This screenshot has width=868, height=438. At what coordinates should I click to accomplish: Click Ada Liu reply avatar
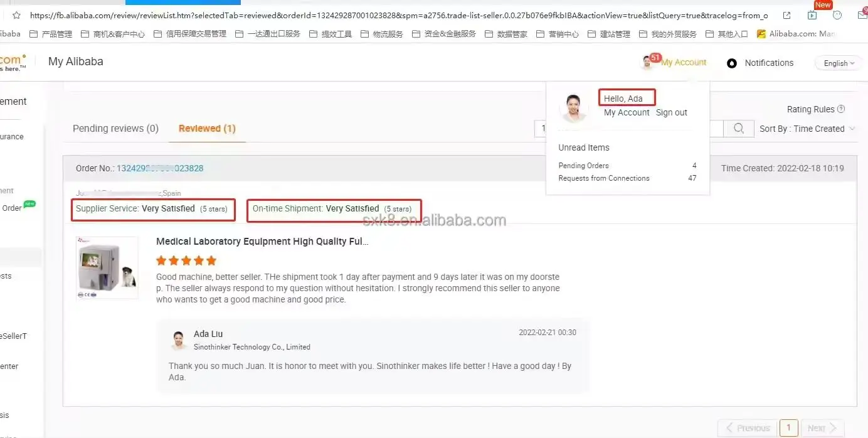[x=179, y=340]
